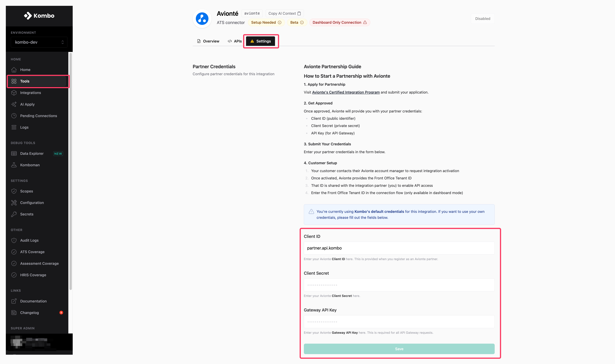Click the Komboman flask icon
615x364 pixels.
[x=14, y=165]
